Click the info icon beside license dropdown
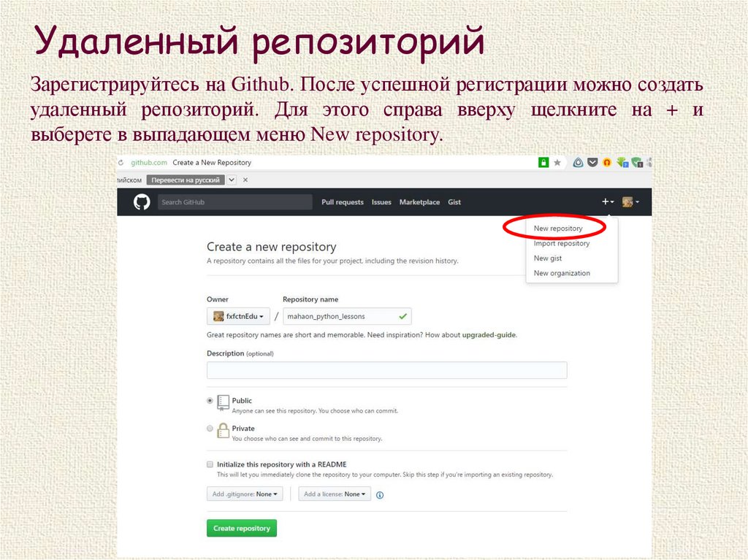The image size is (748, 560). click(x=380, y=495)
